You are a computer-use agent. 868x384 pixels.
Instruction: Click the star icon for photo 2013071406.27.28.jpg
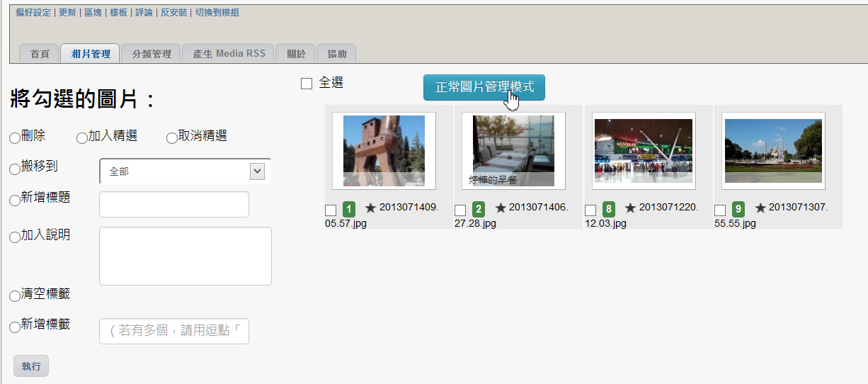click(501, 208)
